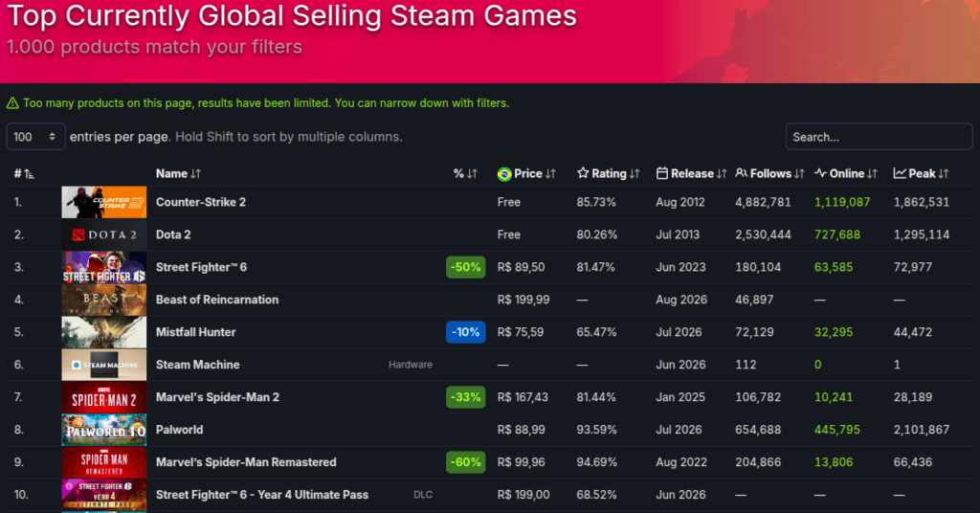This screenshot has width=980, height=513.
Task: Sort table by Rating column
Action: 608,173
